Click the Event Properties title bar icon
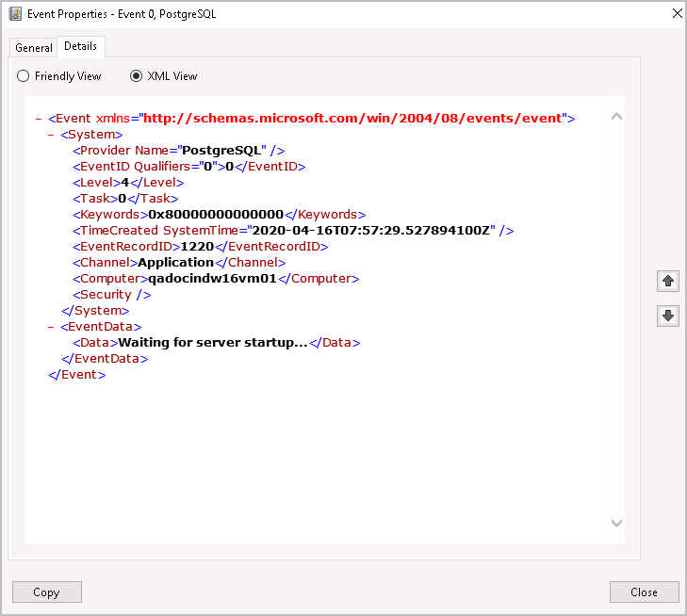This screenshot has height=616, width=687. coord(14,13)
